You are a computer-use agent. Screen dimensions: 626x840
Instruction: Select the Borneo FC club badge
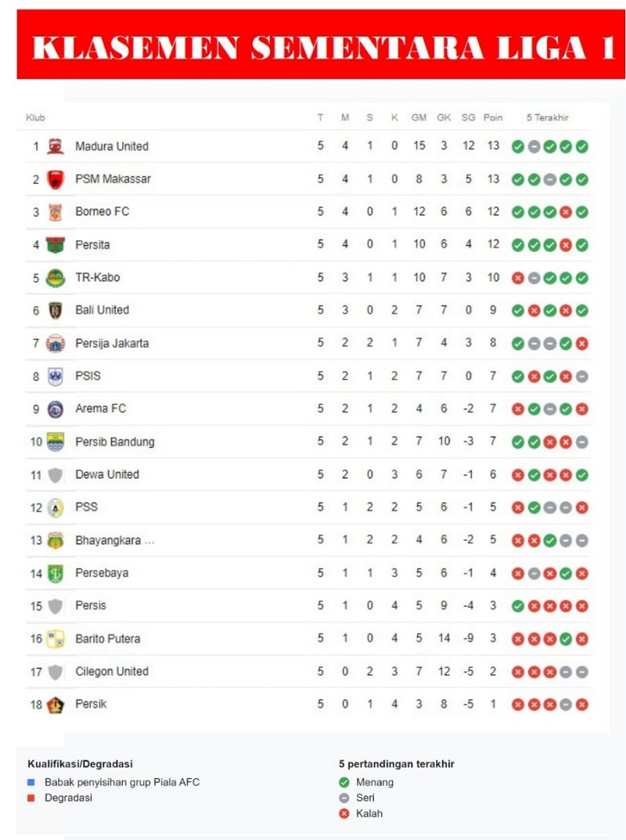point(55,212)
